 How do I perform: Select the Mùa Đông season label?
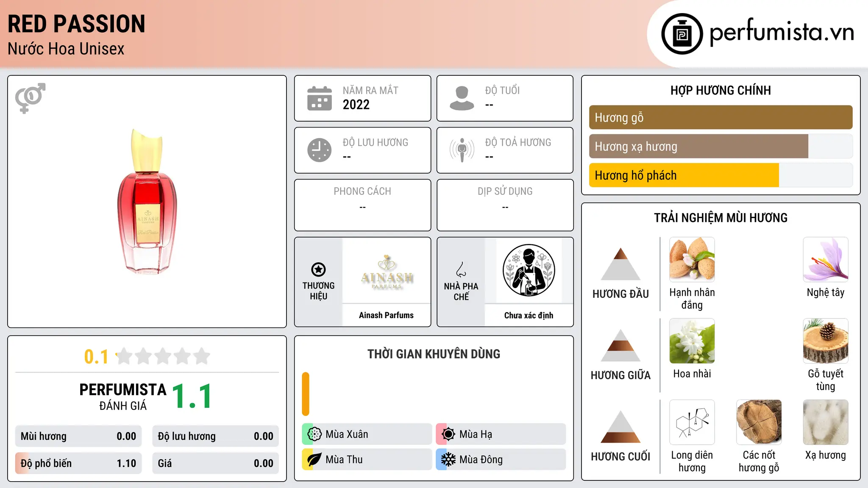point(481,460)
